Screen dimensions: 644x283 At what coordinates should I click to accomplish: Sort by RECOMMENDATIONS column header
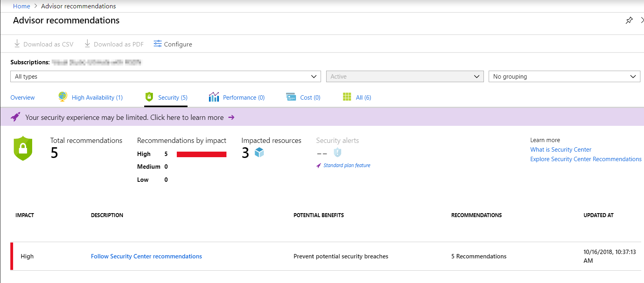pyautogui.click(x=476, y=215)
